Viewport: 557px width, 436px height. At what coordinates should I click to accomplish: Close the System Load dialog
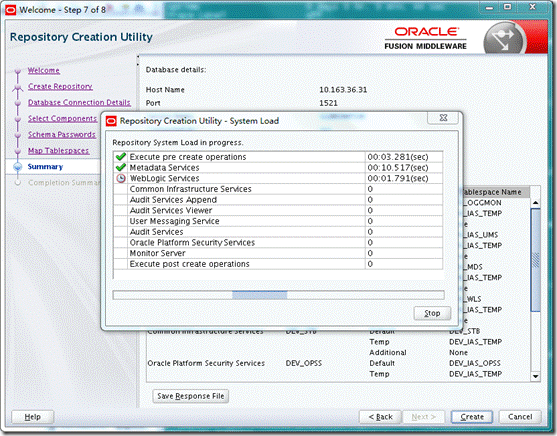(x=443, y=118)
